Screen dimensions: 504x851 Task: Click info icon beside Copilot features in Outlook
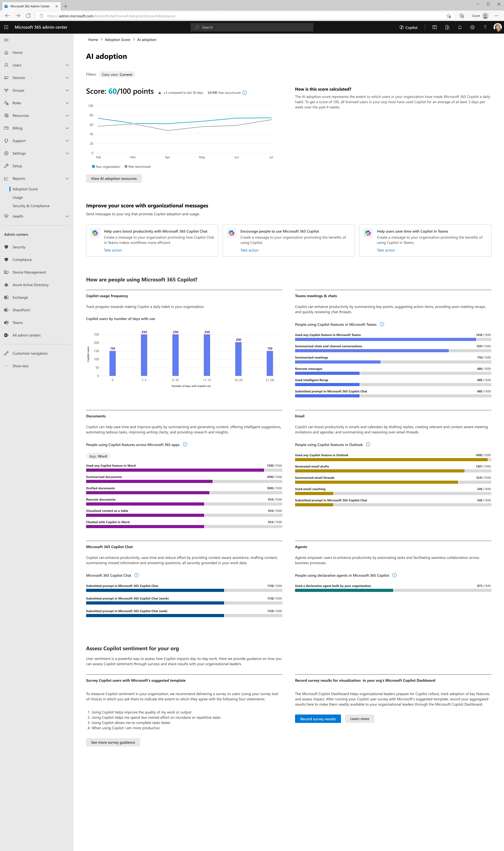pos(368,445)
